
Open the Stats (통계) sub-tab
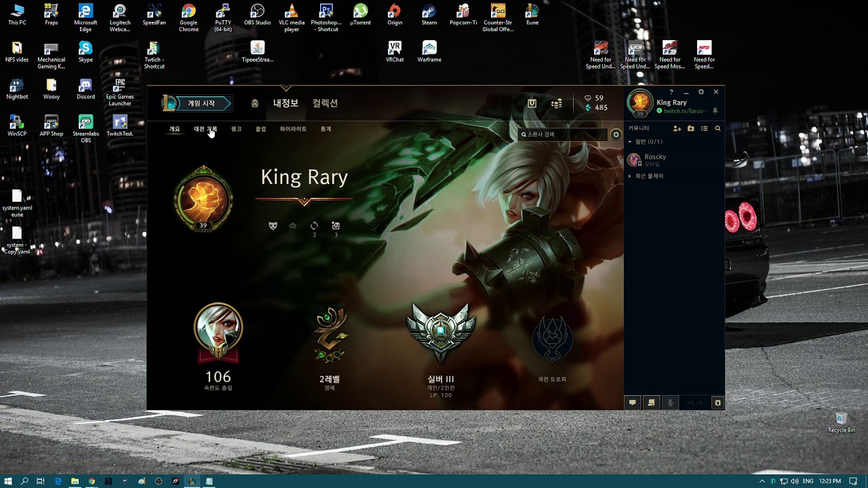pos(325,129)
